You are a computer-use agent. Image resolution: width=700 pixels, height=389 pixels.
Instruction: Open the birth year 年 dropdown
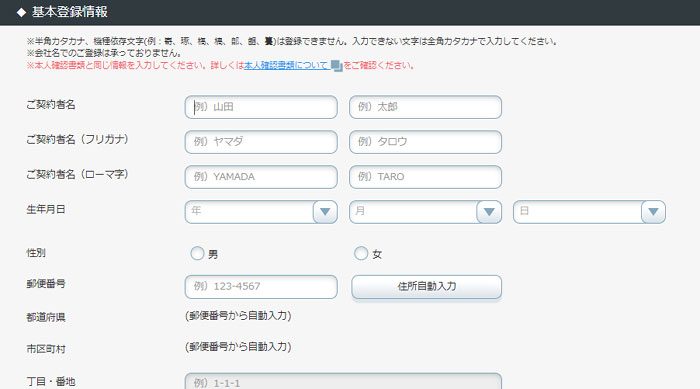pyautogui.click(x=261, y=212)
